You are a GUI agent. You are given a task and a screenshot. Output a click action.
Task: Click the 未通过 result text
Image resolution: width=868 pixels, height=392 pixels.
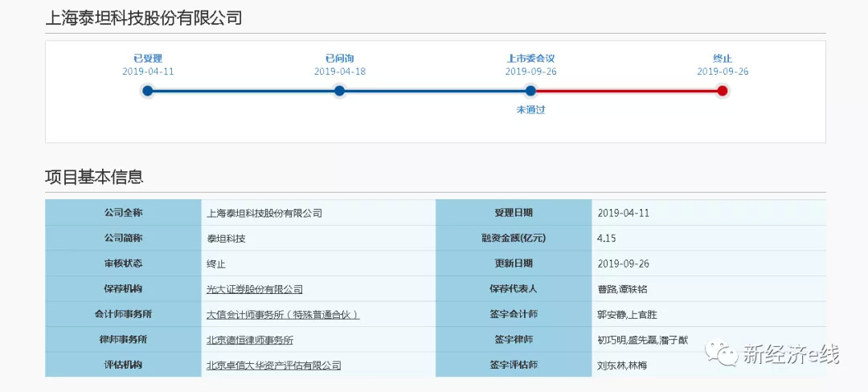click(x=530, y=109)
